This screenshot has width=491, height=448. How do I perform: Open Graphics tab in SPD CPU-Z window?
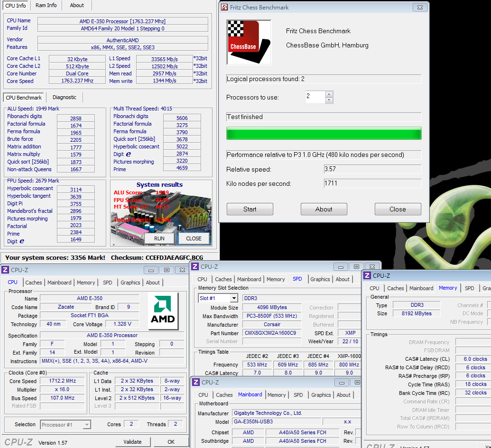tap(320, 279)
